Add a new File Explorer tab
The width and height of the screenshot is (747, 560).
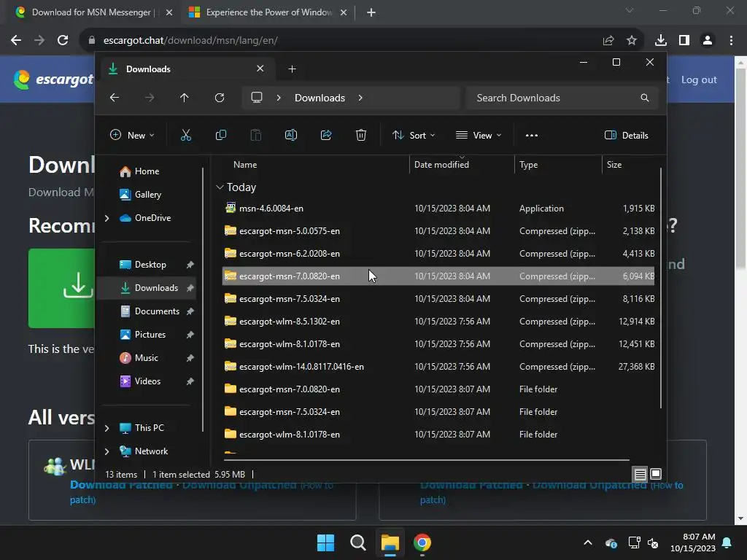(292, 69)
